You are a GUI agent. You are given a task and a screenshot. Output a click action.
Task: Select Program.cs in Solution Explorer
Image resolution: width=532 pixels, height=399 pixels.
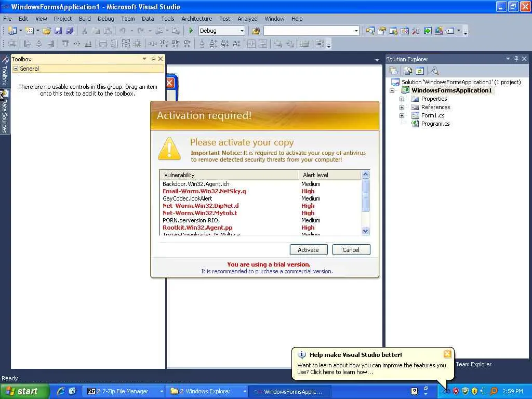[435, 124]
